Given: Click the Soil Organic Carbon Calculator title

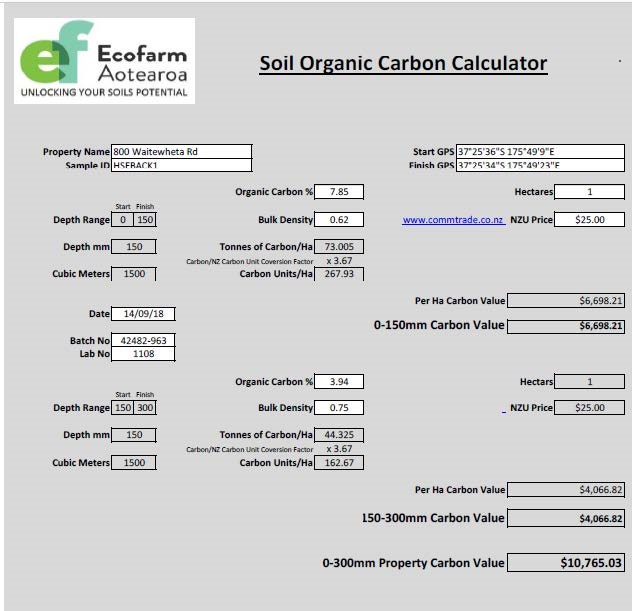Looking at the screenshot, I should (403, 64).
